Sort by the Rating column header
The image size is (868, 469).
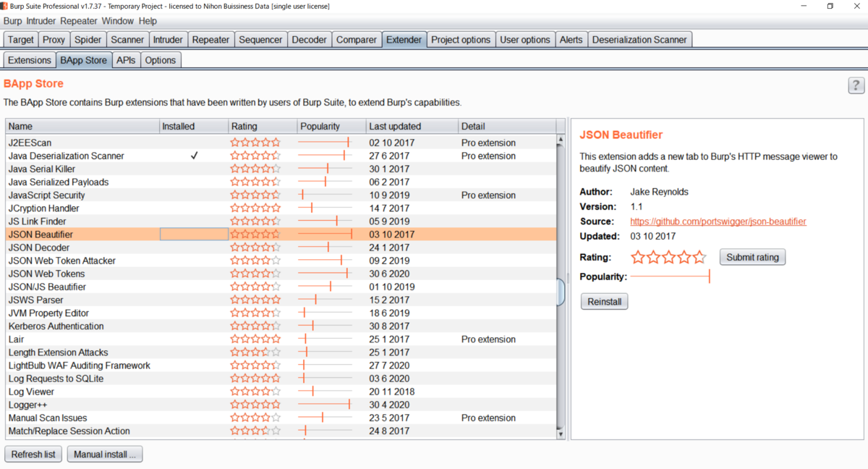[x=263, y=126]
